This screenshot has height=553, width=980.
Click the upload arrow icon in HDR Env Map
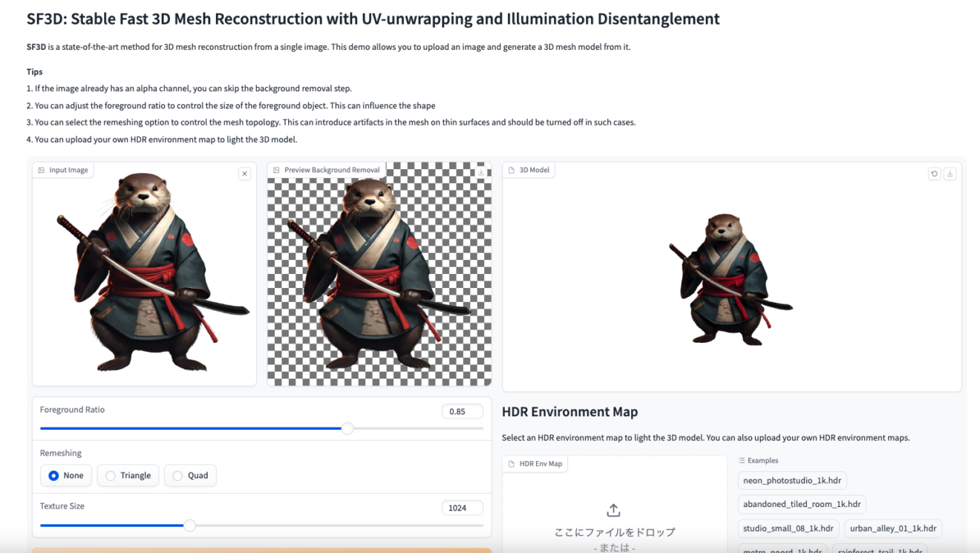click(613, 511)
